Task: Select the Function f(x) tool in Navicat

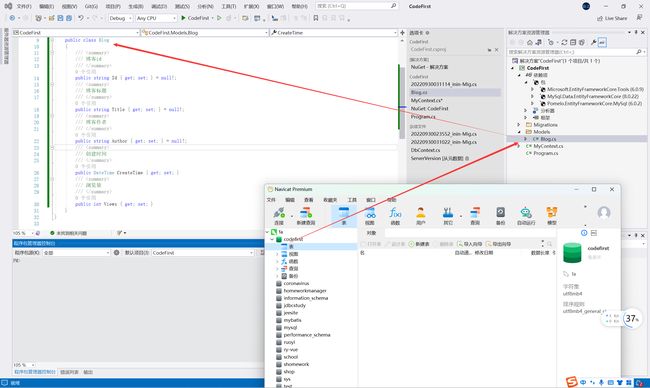Action: click(395, 216)
